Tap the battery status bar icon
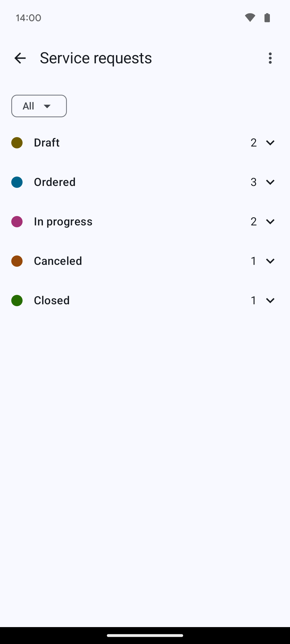This screenshot has width=290, height=644. [267, 18]
